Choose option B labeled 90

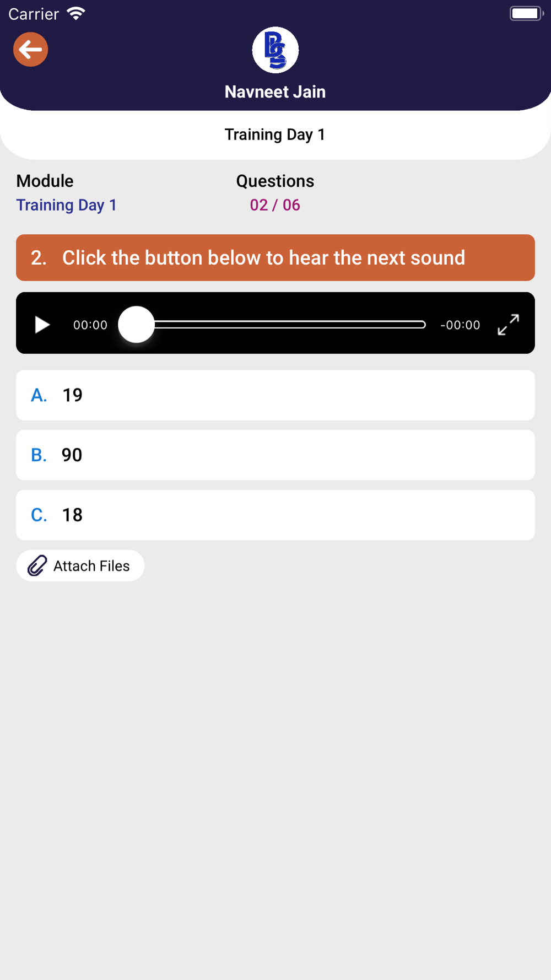[275, 455]
